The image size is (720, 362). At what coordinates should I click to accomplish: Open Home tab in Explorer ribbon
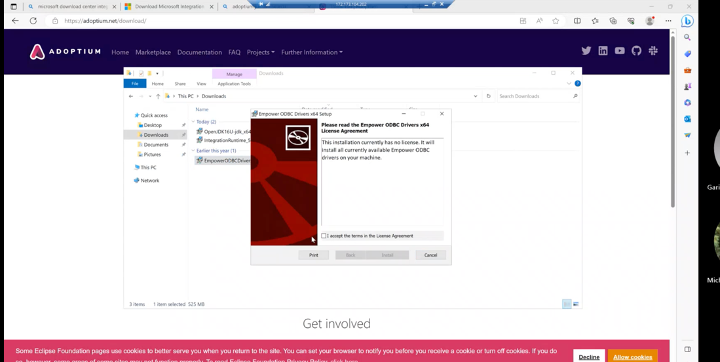tap(158, 84)
